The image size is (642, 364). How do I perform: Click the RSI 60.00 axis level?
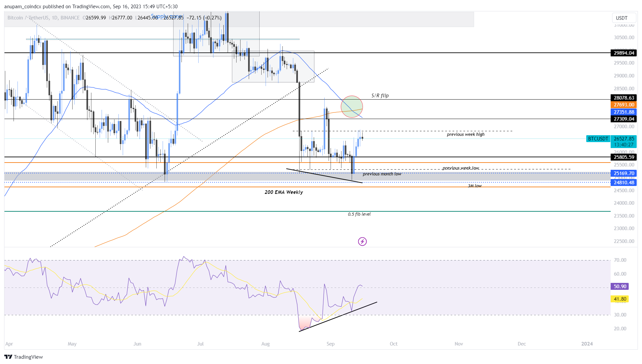pyautogui.click(x=620, y=274)
